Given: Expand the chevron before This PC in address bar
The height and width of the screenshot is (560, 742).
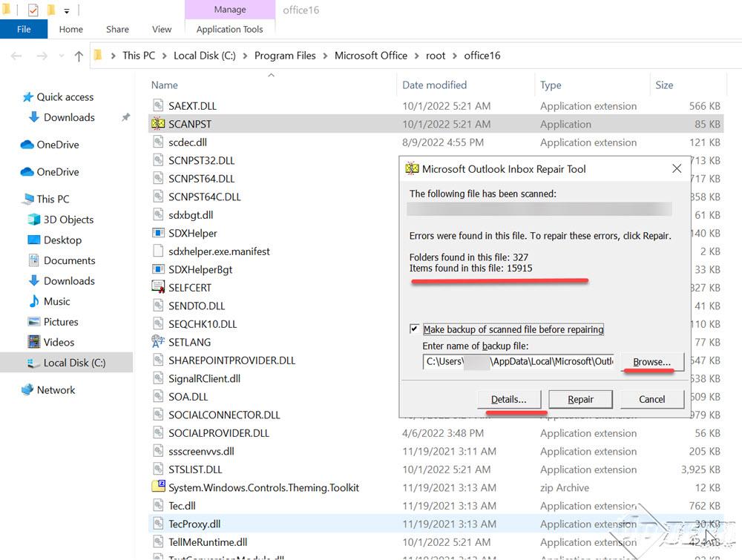Looking at the screenshot, I should tap(113, 56).
